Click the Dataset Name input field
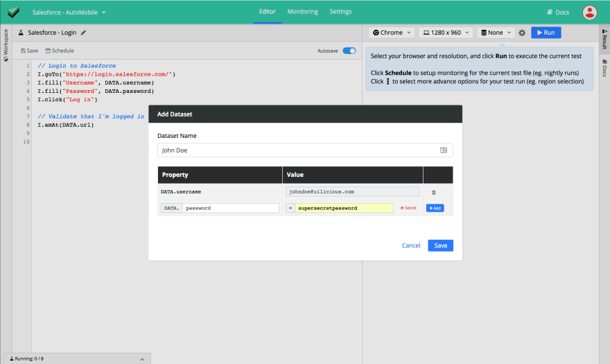The height and width of the screenshot is (364, 610). 305,150
